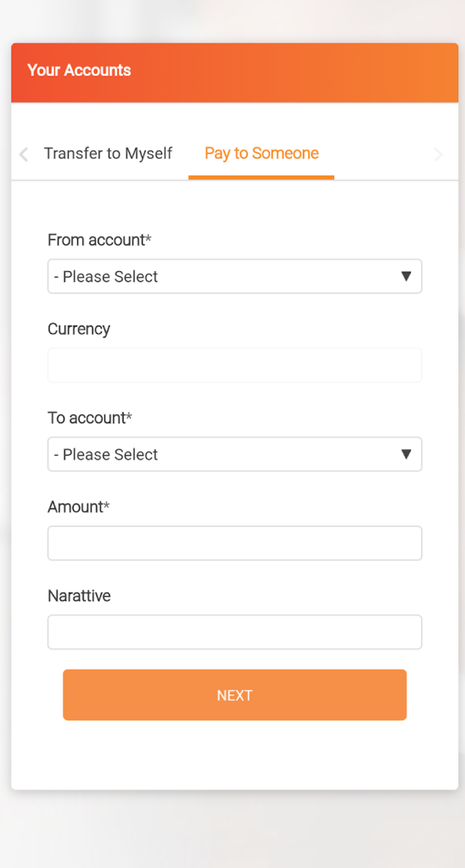The image size is (465, 868).
Task: Select the Pay to Someone tab
Action: pos(261,153)
